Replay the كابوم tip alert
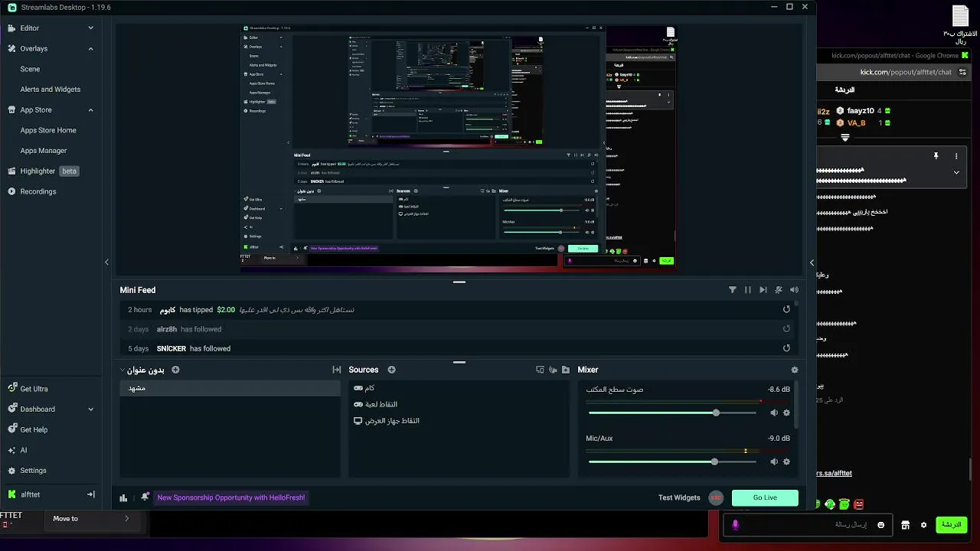Image resolution: width=980 pixels, height=551 pixels. [786, 310]
